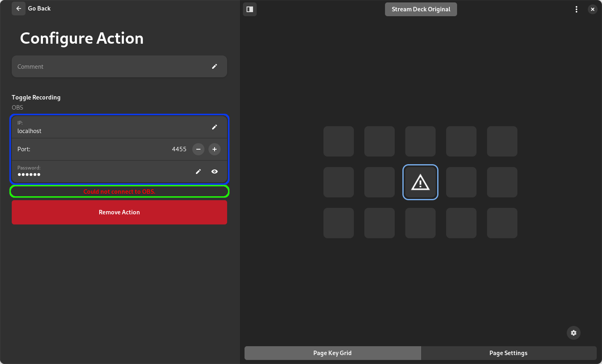Open settings with the gear icon
602x364 pixels.
574,333
